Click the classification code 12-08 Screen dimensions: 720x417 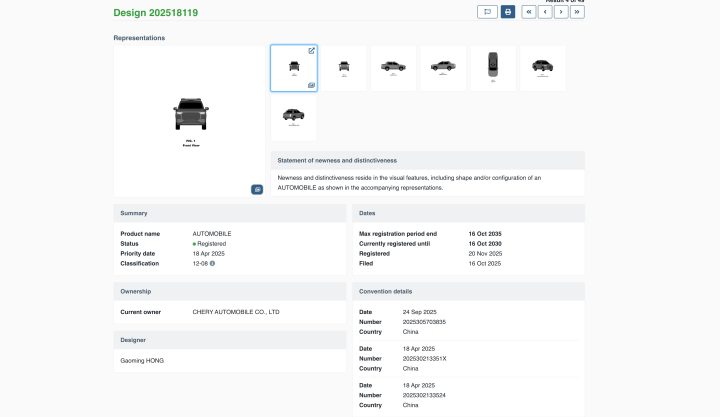click(199, 263)
